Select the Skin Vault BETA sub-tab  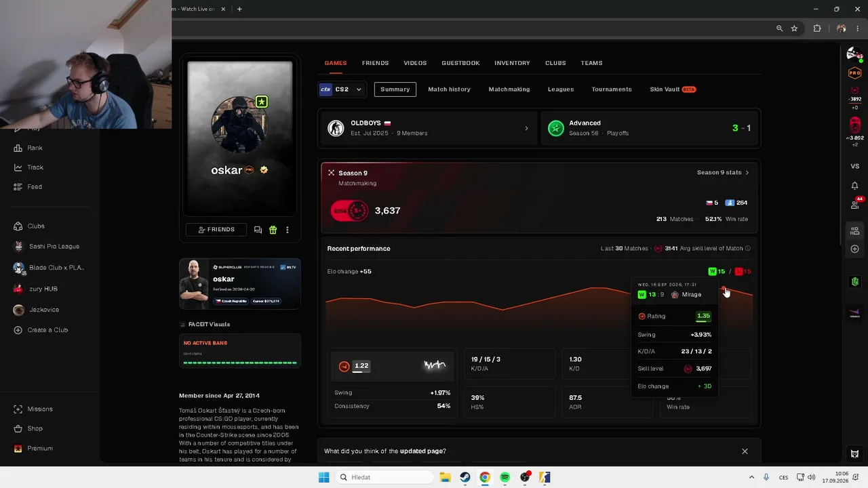pos(673,89)
